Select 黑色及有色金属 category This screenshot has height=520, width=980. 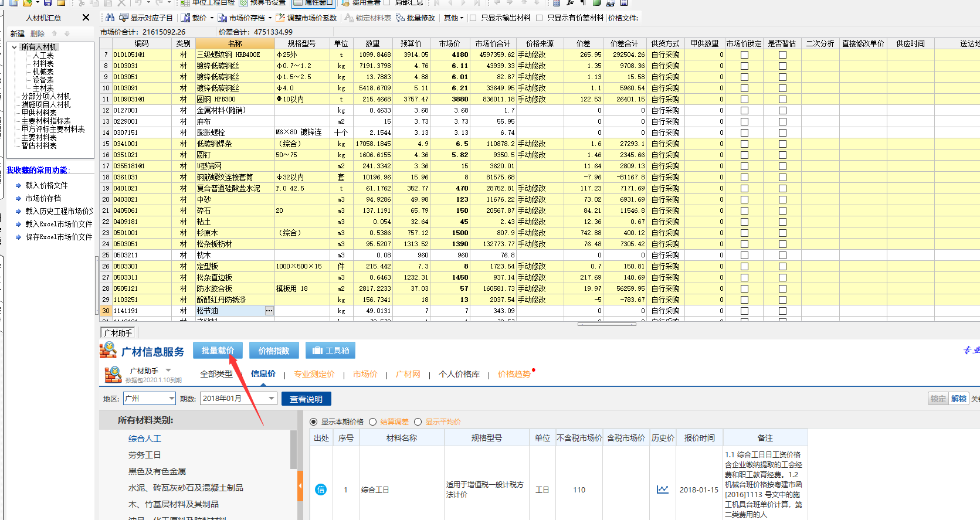tap(157, 471)
